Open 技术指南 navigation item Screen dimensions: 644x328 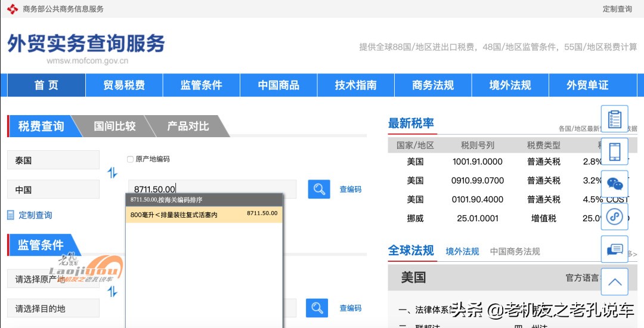[355, 85]
